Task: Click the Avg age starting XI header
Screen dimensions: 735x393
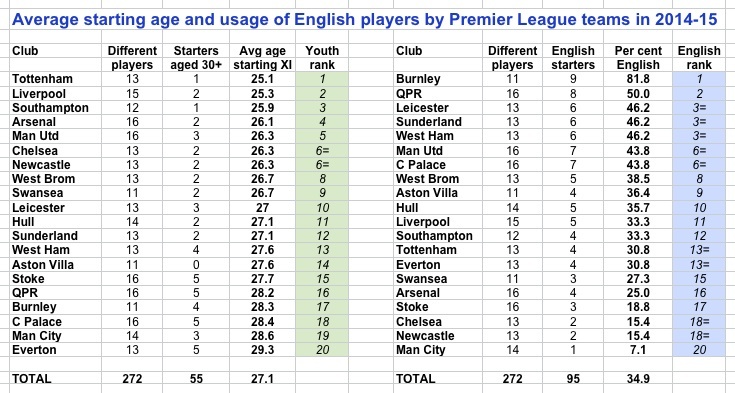Action: 262,58
